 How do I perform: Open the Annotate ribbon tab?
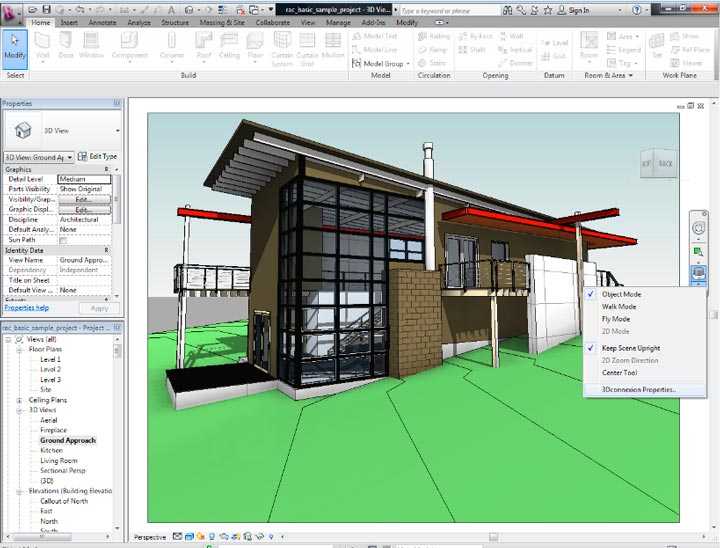102,22
